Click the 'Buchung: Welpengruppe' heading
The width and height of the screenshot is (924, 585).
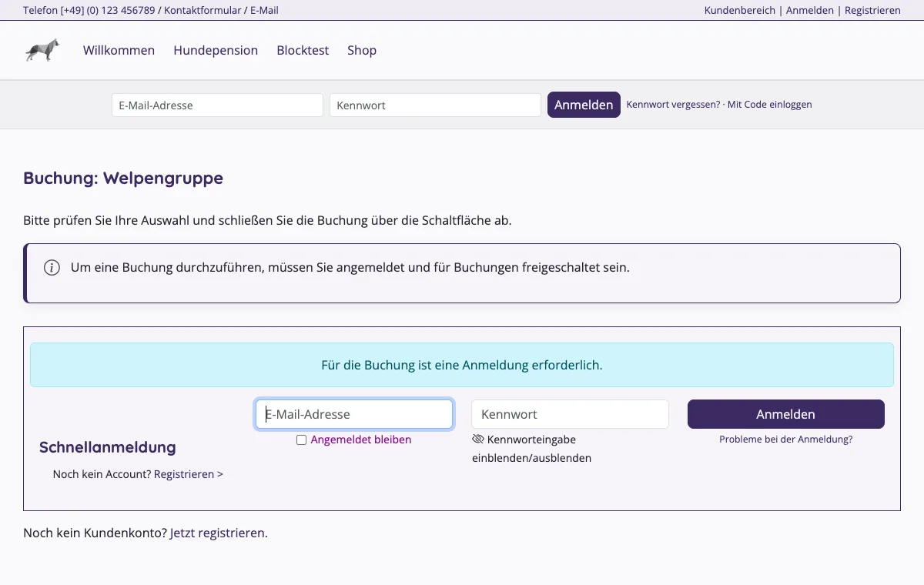click(x=123, y=179)
